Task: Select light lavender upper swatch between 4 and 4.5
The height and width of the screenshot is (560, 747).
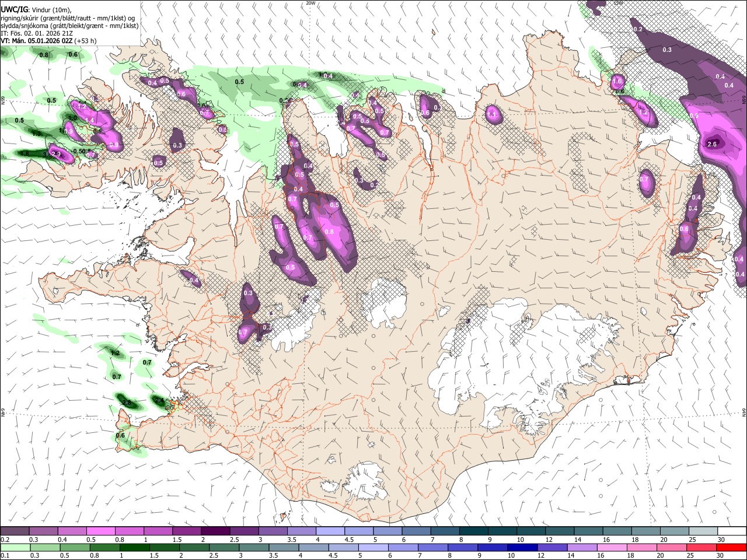Action: click(x=330, y=531)
